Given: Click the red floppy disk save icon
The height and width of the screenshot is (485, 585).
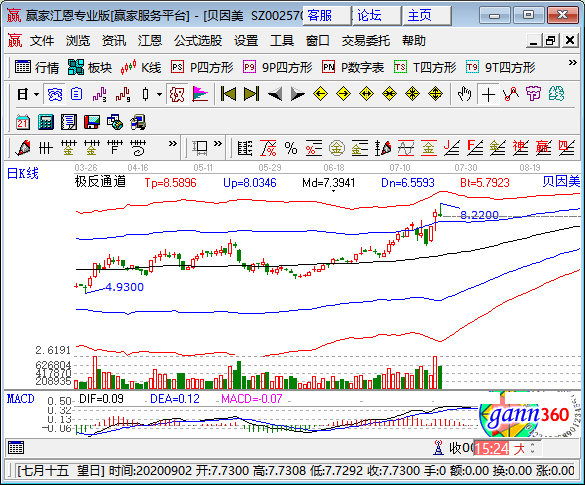Looking at the screenshot, I should tap(92, 122).
